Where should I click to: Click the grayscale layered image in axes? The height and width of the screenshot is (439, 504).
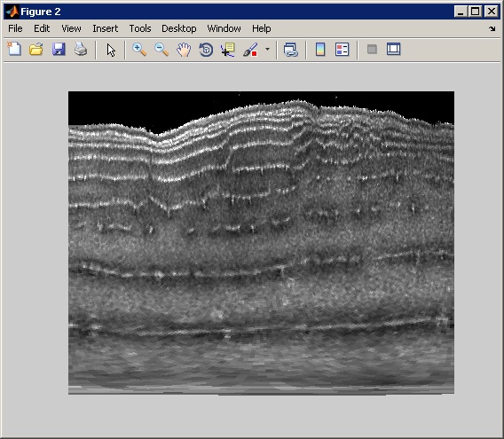(261, 243)
